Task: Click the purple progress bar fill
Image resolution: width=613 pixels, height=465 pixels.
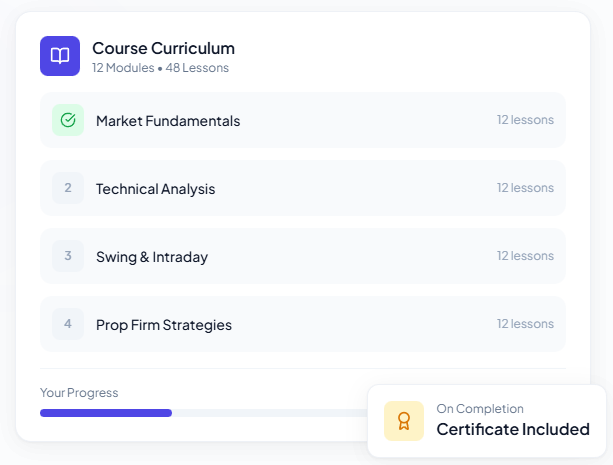Action: (106, 412)
